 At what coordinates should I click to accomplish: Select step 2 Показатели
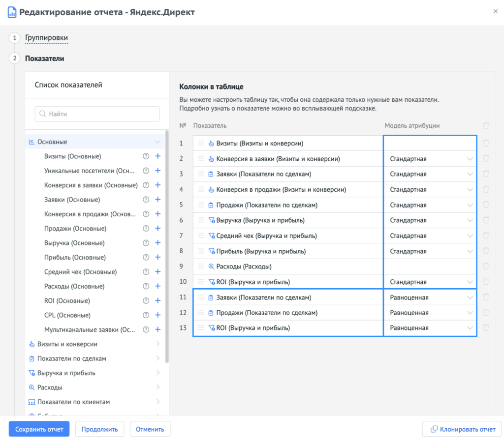coord(44,59)
